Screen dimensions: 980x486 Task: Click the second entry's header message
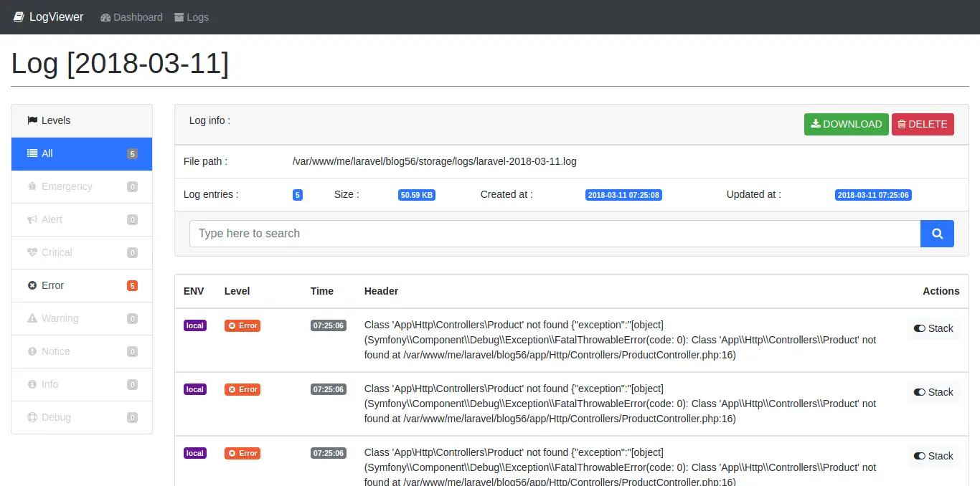[621, 404]
